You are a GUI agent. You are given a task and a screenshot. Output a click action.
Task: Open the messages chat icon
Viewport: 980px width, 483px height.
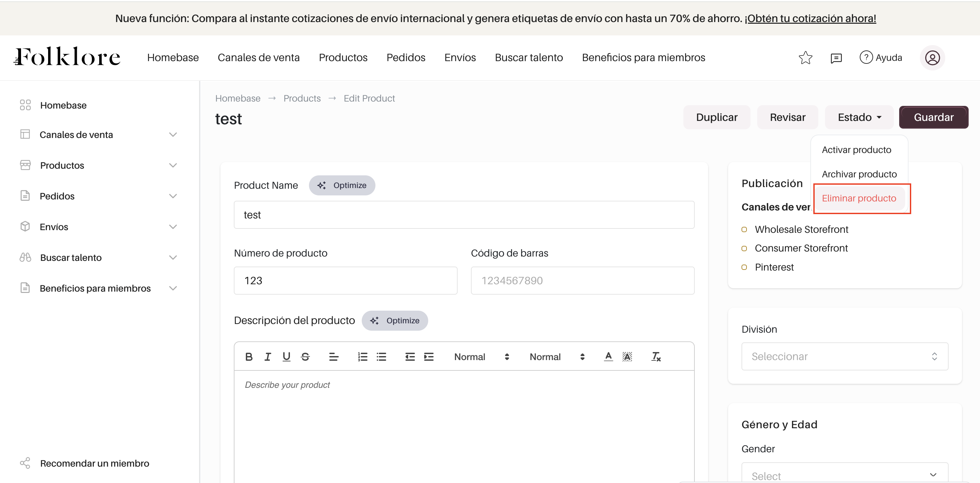click(x=836, y=58)
